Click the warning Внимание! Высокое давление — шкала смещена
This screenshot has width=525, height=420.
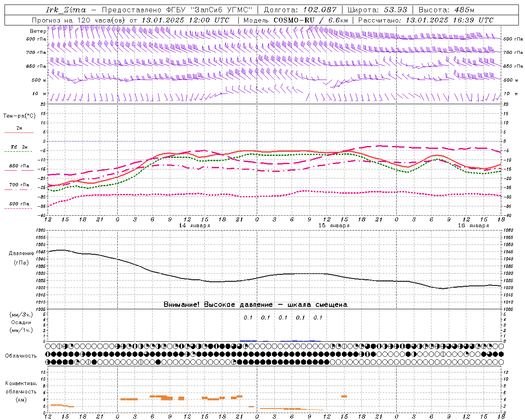[x=255, y=304]
